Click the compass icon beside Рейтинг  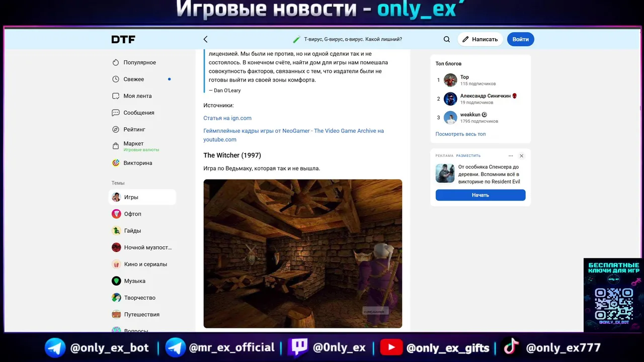[x=116, y=129]
